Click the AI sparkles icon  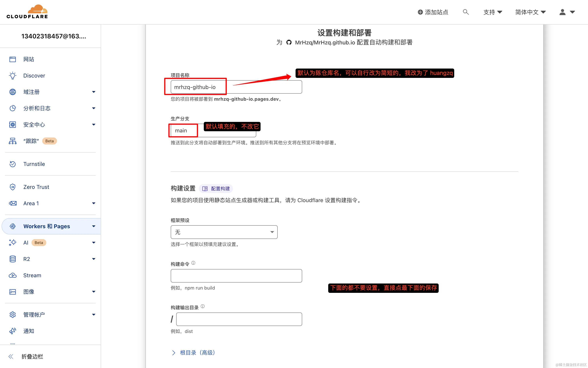(13, 242)
